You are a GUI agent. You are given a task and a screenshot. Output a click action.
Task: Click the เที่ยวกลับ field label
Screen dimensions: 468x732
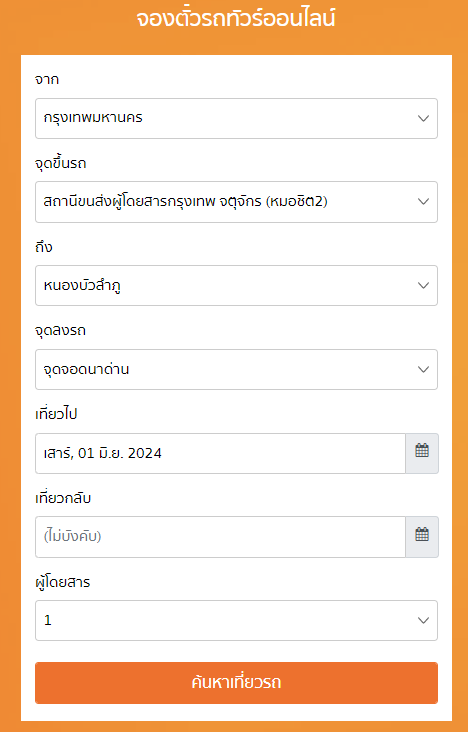tap(63, 498)
